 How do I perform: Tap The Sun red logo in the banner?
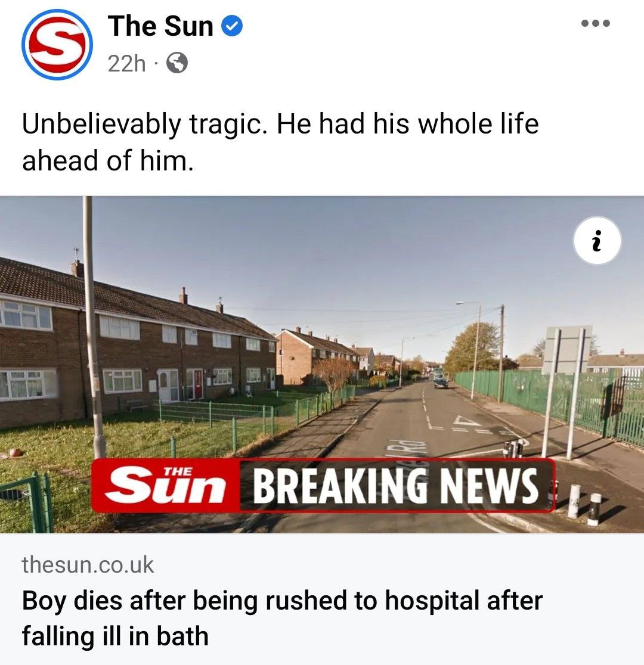pos(166,485)
